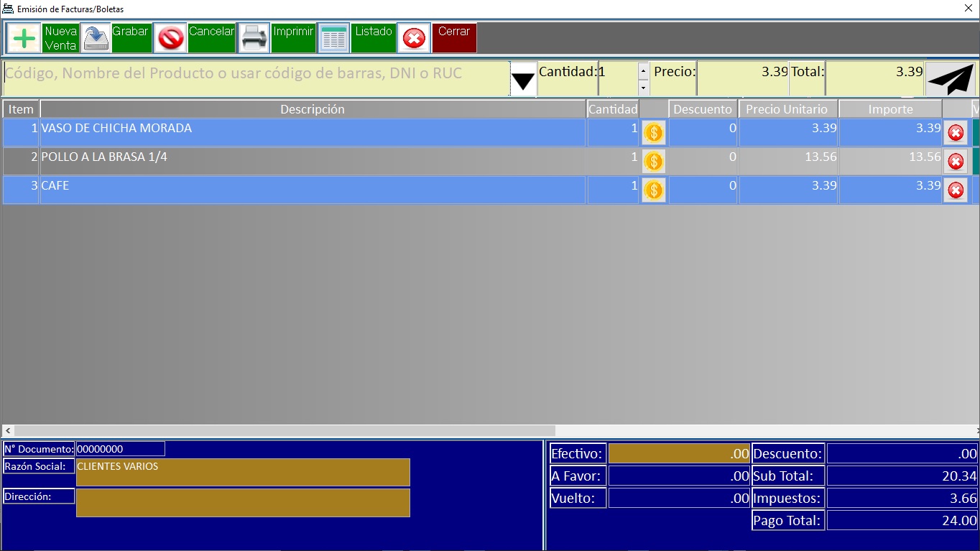The width and height of the screenshot is (980, 551).
Task: Click coin icon for CAFE row
Action: 653,190
